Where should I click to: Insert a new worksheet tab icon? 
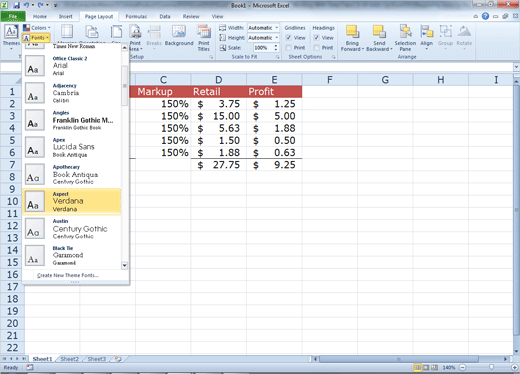pos(118,359)
